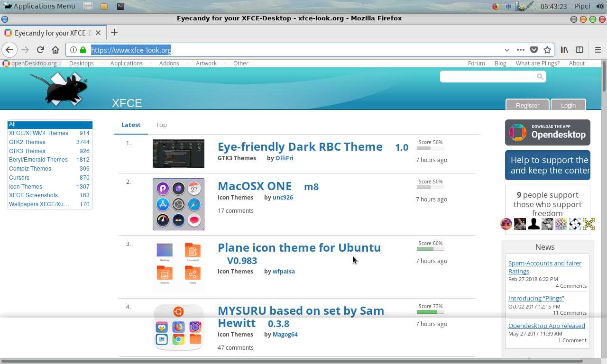Open the Applications site menu
607x364 pixels.
[x=126, y=63]
